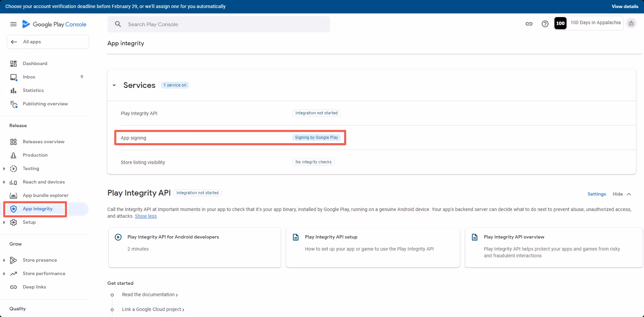
Task: Click the Store presence icon
Action: tap(13, 260)
